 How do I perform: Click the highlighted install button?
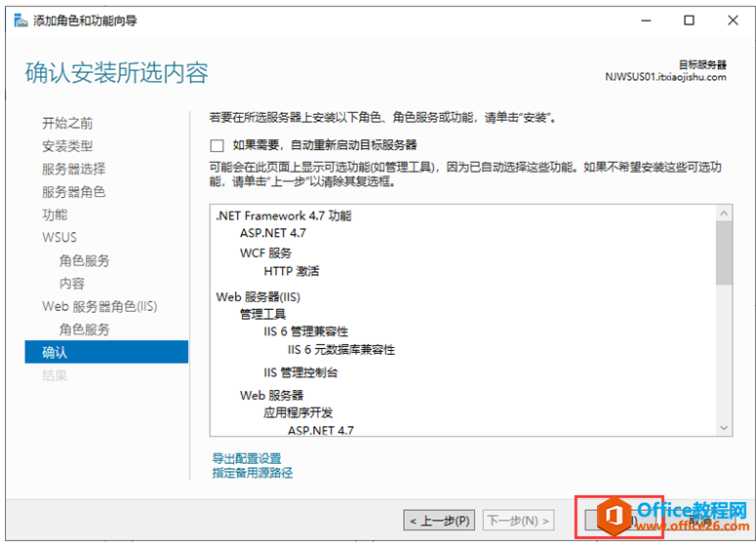tap(619, 521)
